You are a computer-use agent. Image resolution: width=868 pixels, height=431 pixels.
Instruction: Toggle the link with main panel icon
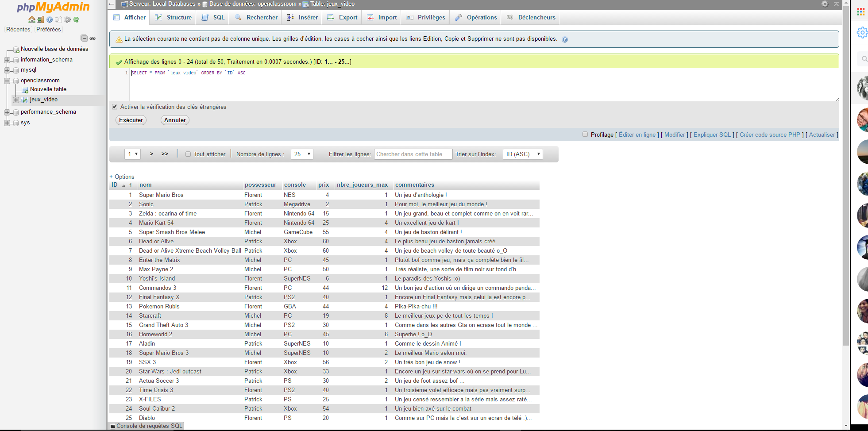93,38
